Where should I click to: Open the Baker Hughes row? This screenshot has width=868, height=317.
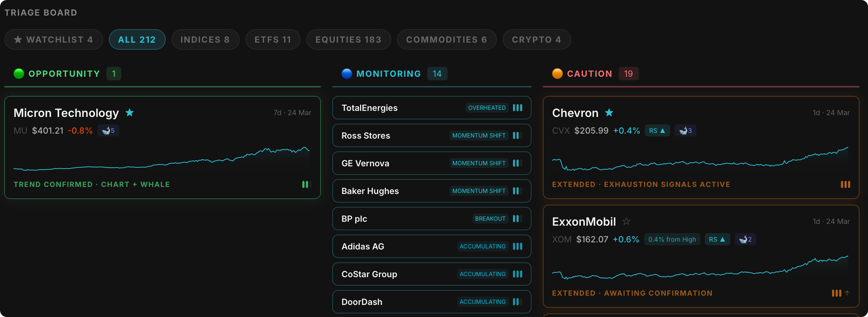pos(432,191)
